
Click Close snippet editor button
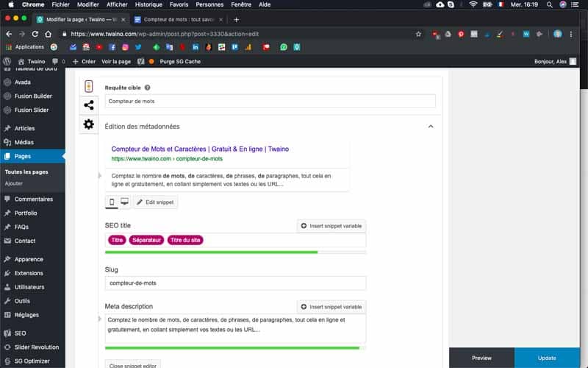(x=133, y=364)
